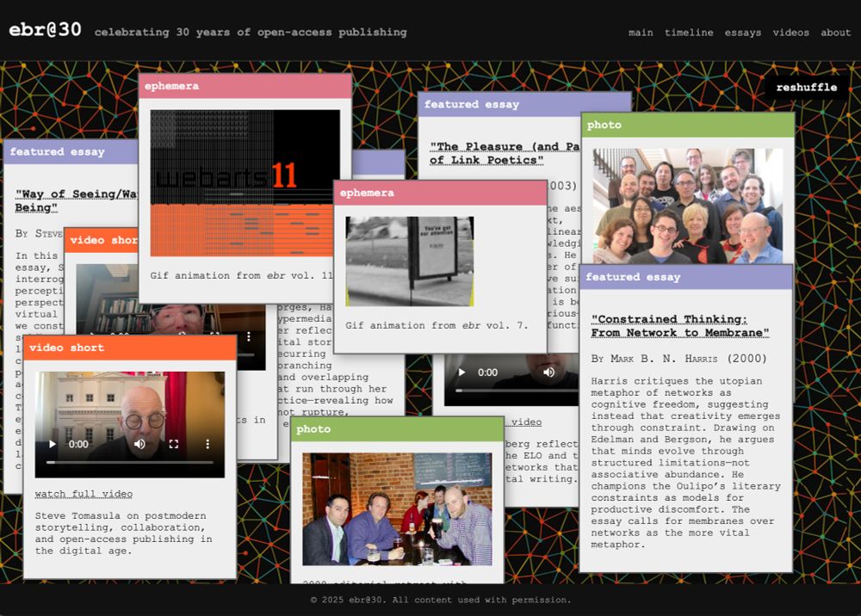This screenshot has height=616, width=861.
Task: Select featured essay header of Constrained Thinking card
Action: 686,277
